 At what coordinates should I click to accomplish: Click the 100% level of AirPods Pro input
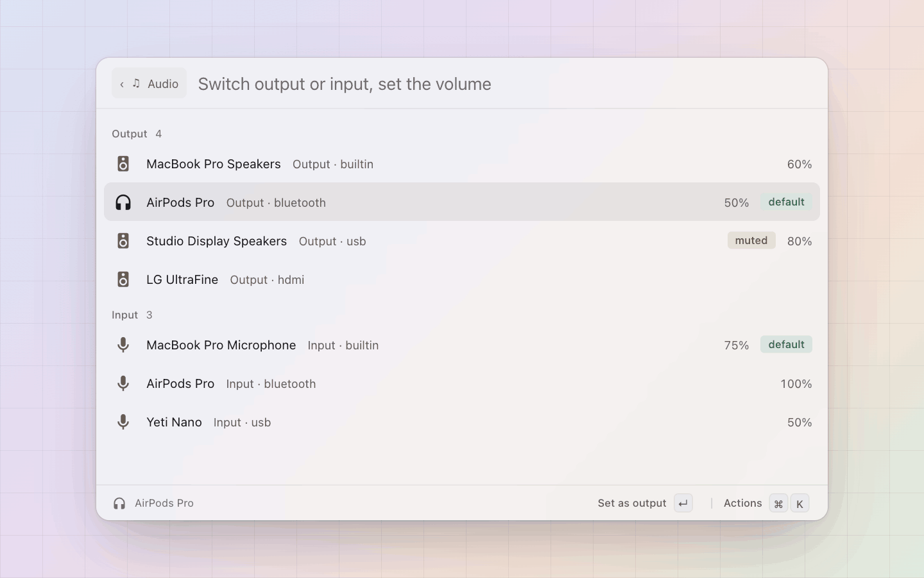pos(796,384)
